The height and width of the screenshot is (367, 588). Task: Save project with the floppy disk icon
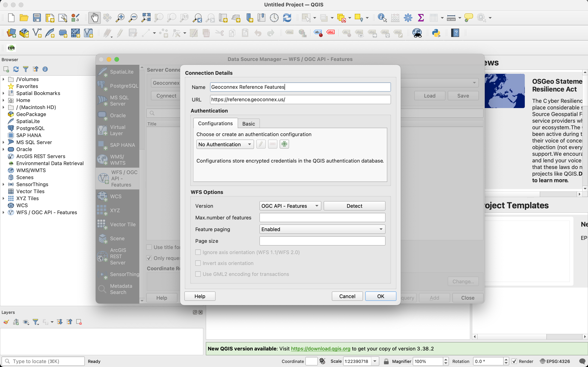click(37, 18)
